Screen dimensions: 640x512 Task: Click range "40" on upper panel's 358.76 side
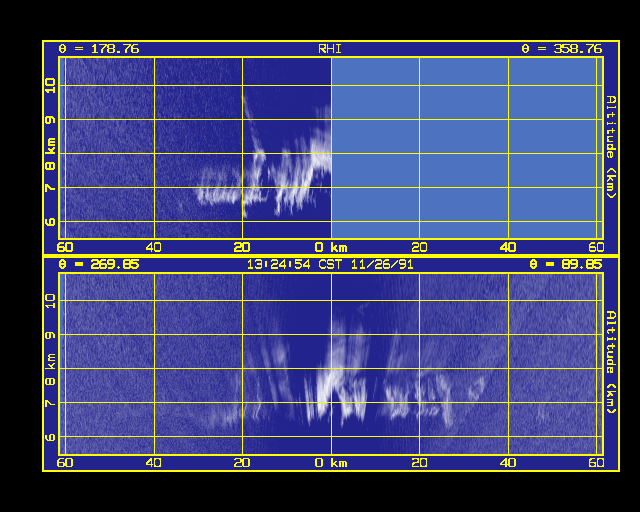[508, 247]
